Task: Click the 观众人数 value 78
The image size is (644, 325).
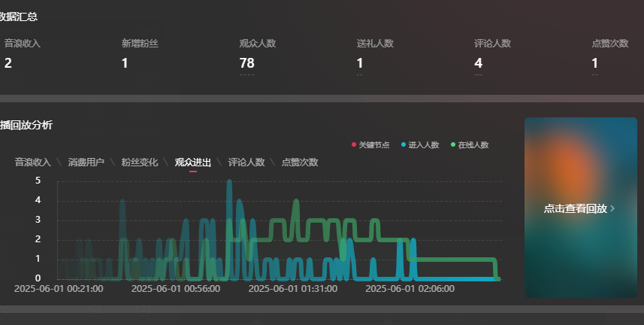Action: coord(246,63)
